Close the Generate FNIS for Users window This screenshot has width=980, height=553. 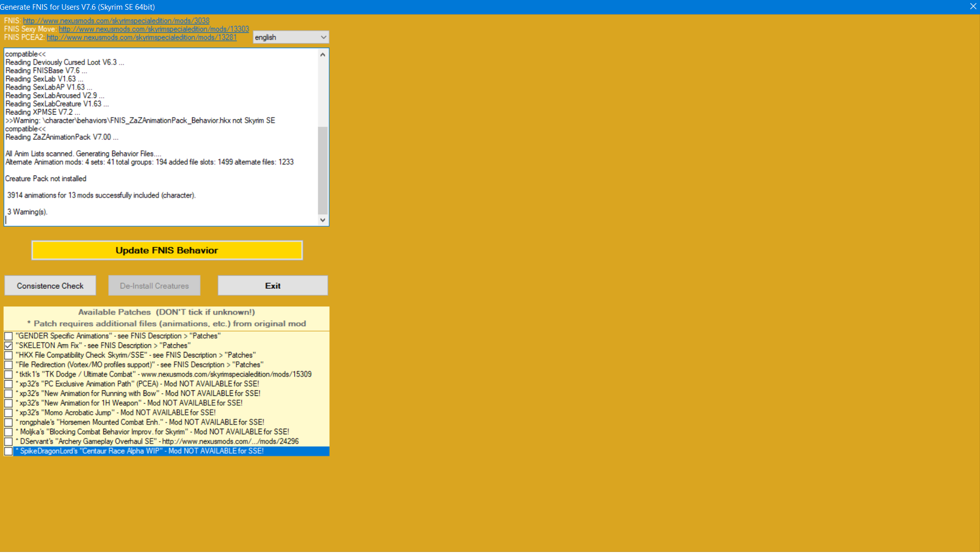pyautogui.click(x=973, y=7)
